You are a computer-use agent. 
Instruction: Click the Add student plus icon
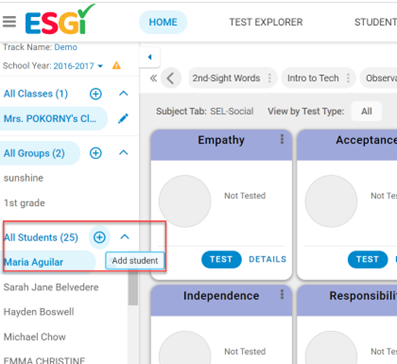[x=99, y=237]
